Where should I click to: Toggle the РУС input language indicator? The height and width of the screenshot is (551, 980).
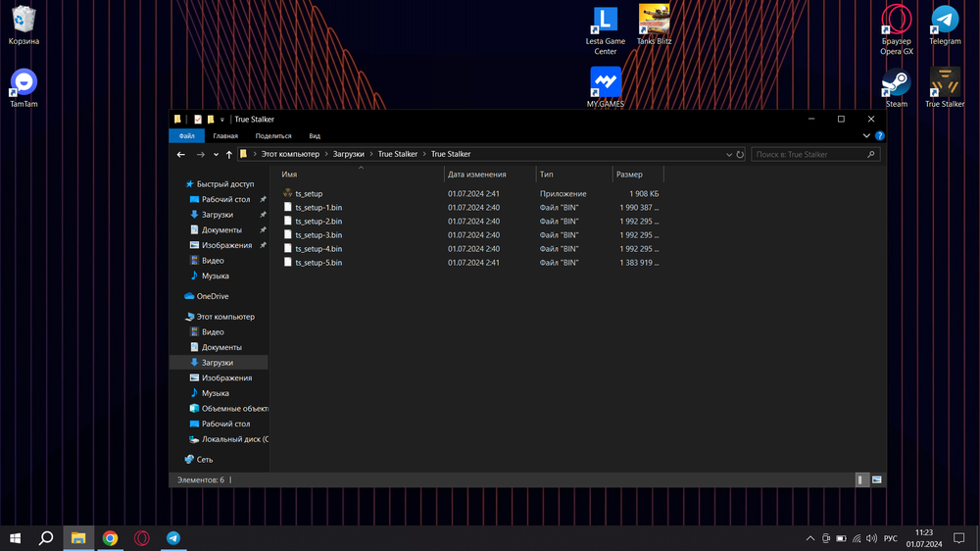click(x=890, y=538)
